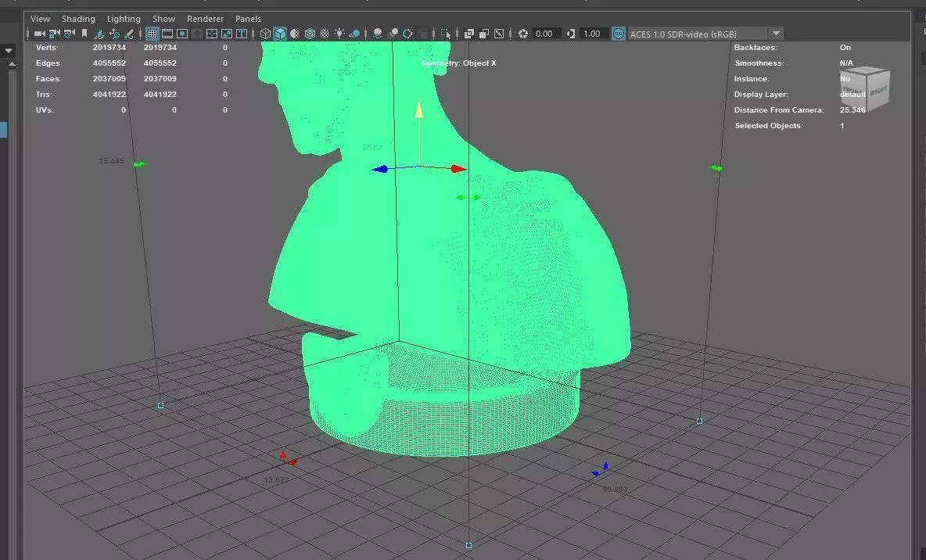Toggle the viewport Grid display button

click(153, 34)
